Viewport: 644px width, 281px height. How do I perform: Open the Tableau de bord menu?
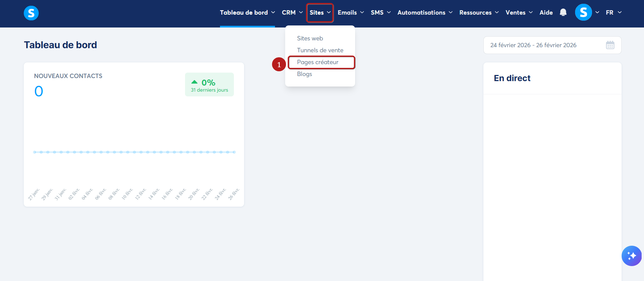click(244, 13)
